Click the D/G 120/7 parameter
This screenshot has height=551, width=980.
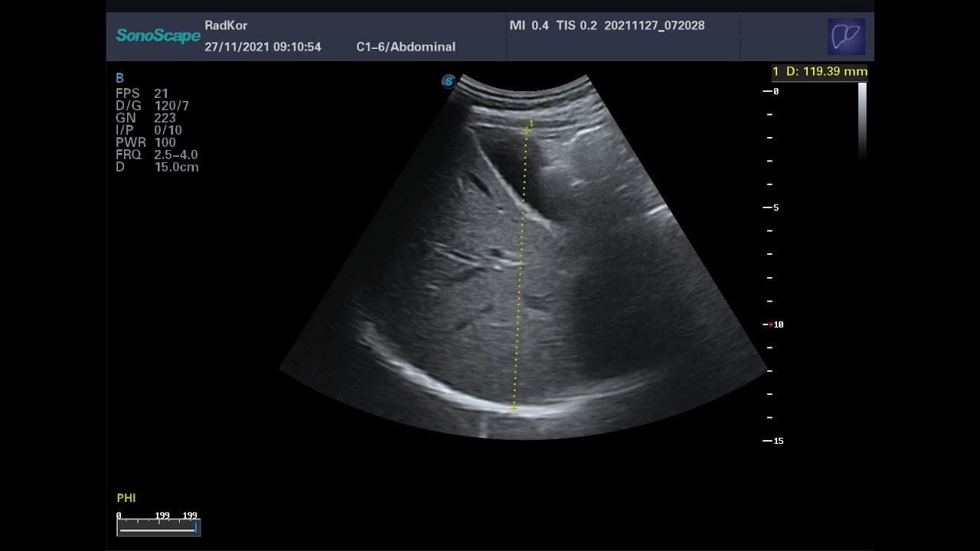tap(152, 106)
